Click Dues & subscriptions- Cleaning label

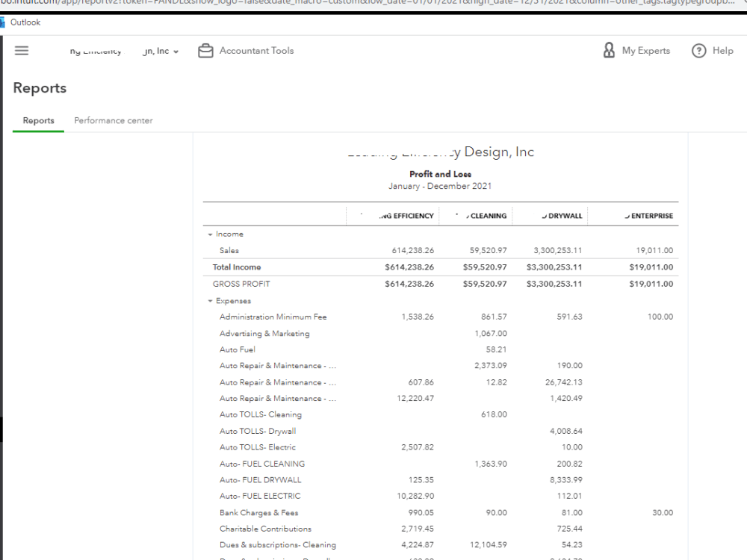pos(278,545)
